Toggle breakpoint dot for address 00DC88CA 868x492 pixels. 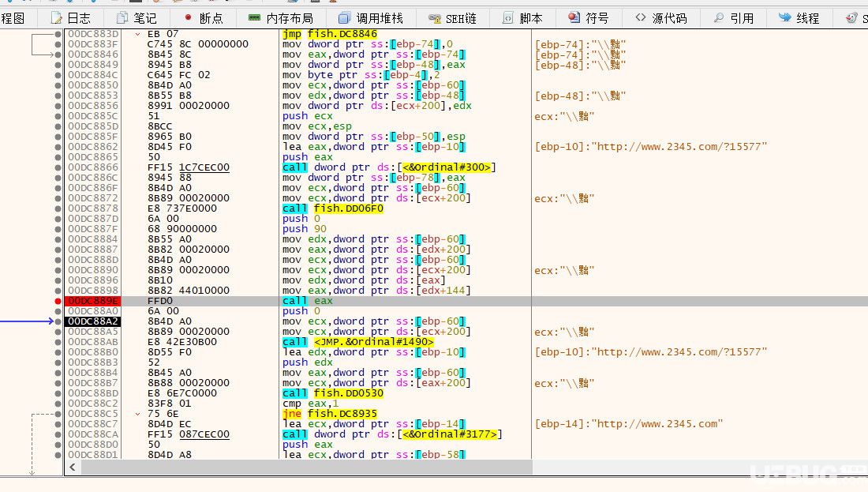(58, 434)
